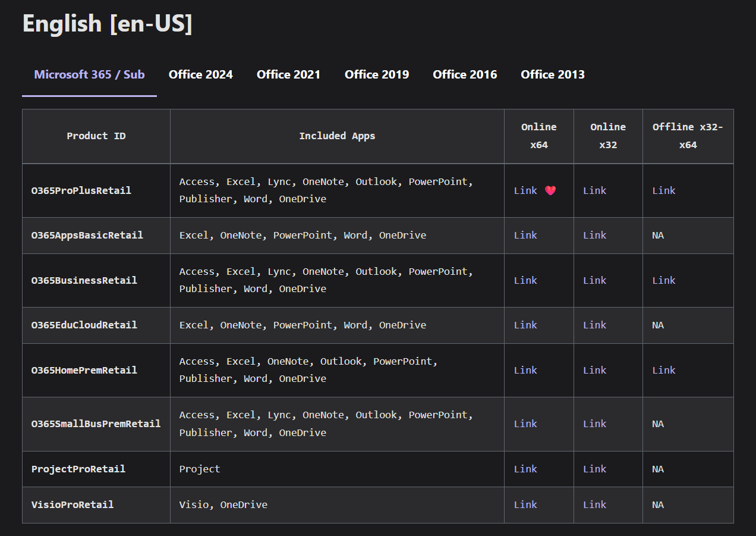756x536 pixels.
Task: Open Online x64 link for O365HomePremRetail
Action: click(x=525, y=370)
